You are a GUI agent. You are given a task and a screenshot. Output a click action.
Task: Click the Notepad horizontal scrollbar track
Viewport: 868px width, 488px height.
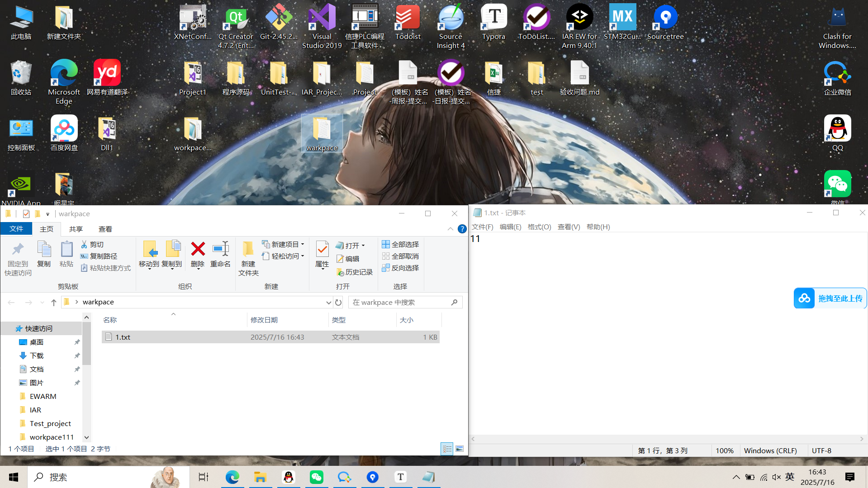pos(667,439)
